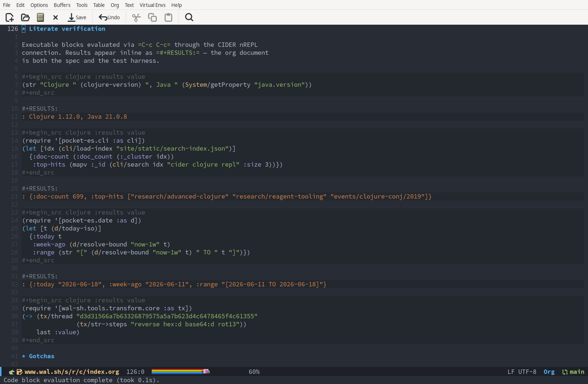This screenshot has width=588, height=384.
Task: Open the Virtual Envs menu
Action: pos(152,5)
